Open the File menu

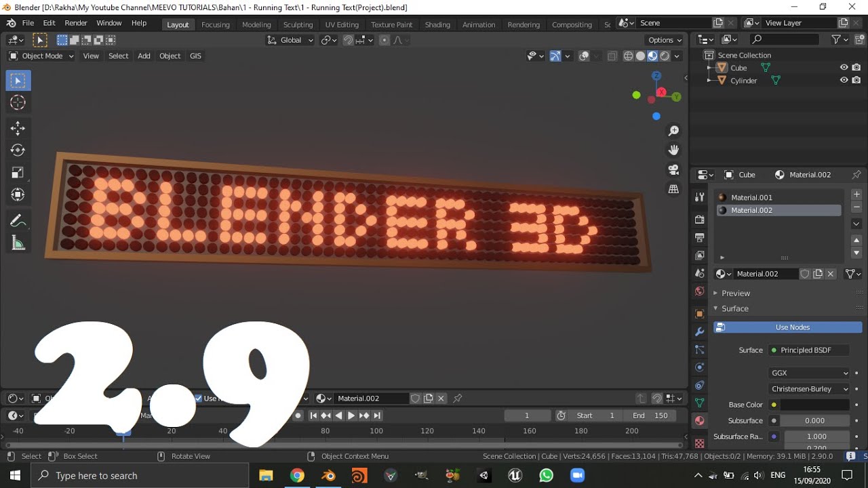coord(28,23)
